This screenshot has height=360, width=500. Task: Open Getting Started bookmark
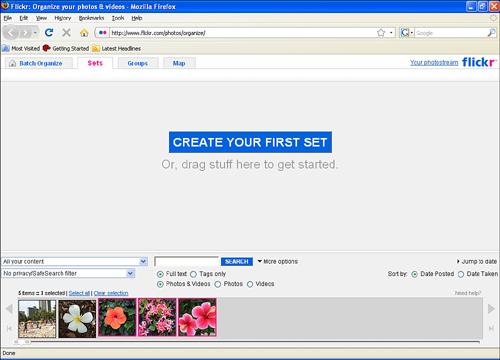(66, 48)
